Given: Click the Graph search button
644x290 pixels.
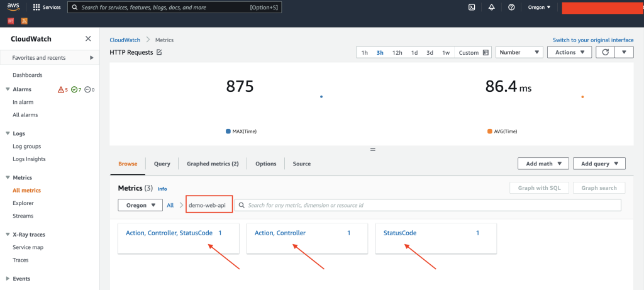Looking at the screenshot, I should pos(599,188).
